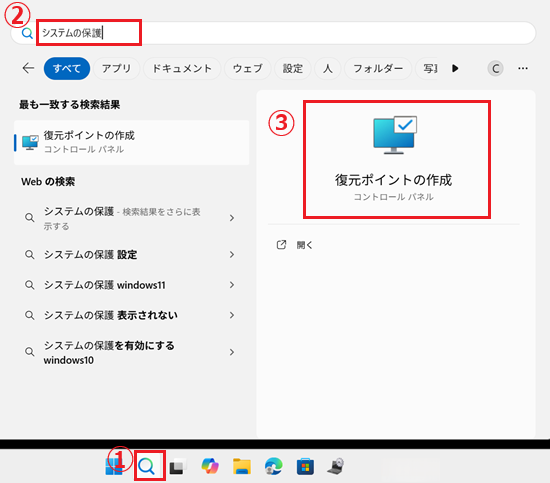Select the すべて filter tab
550x483 pixels.
click(67, 68)
